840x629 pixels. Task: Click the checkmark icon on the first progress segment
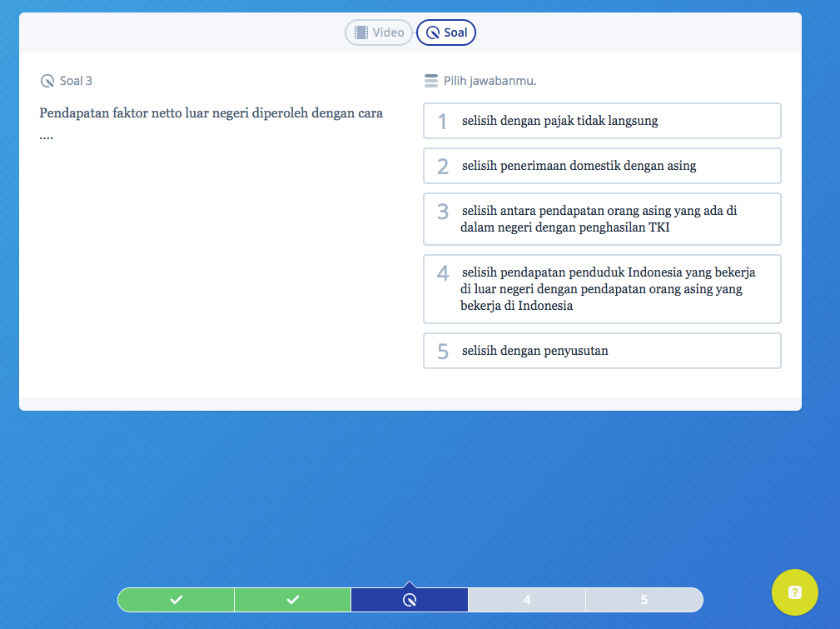[176, 599]
